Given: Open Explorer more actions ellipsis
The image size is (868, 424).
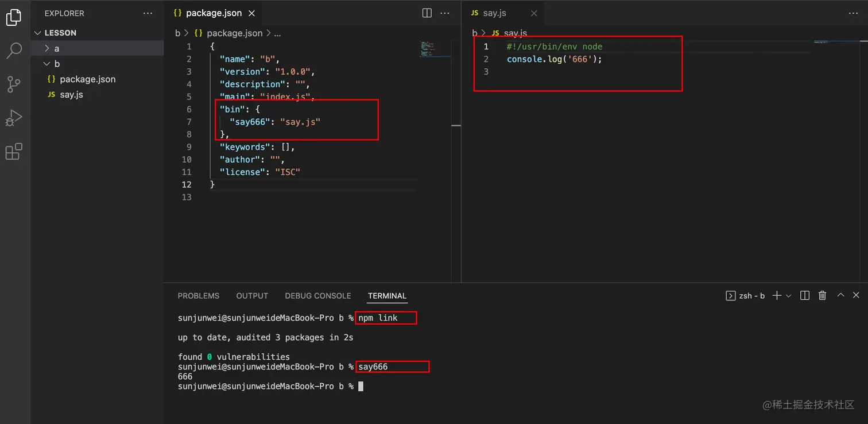Looking at the screenshot, I should (x=148, y=13).
